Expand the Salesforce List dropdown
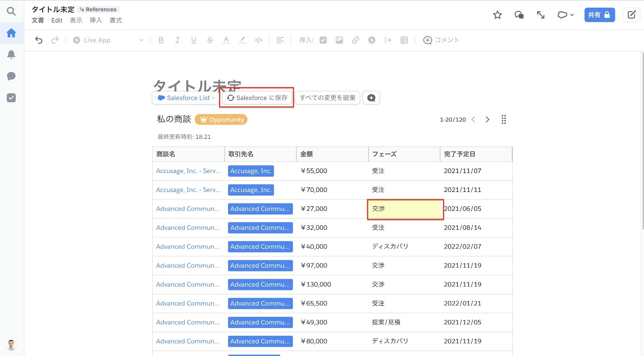Image resolution: width=644 pixels, height=356 pixels. (x=186, y=98)
